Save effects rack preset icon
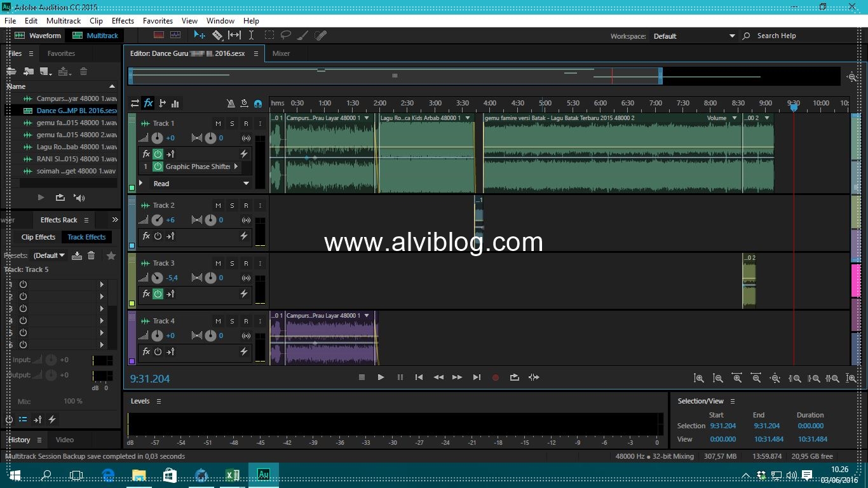The width and height of the screenshot is (868, 488). 77,255
